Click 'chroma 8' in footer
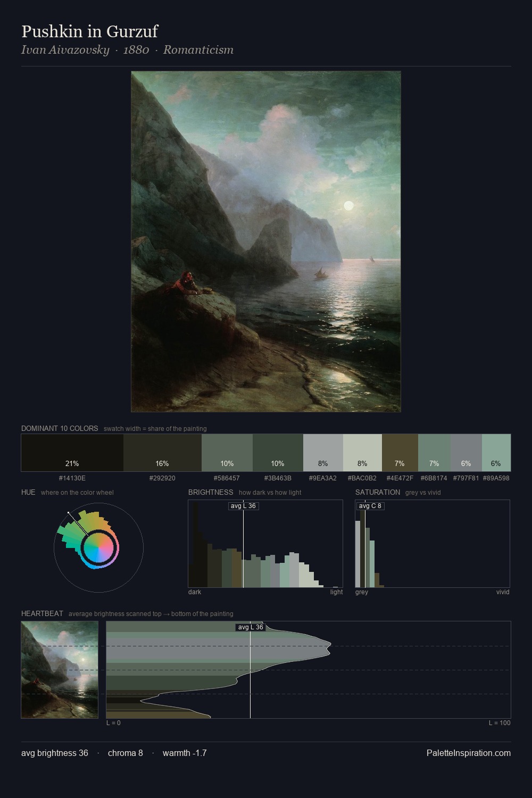Image resolution: width=532 pixels, height=798 pixels. pos(126,753)
